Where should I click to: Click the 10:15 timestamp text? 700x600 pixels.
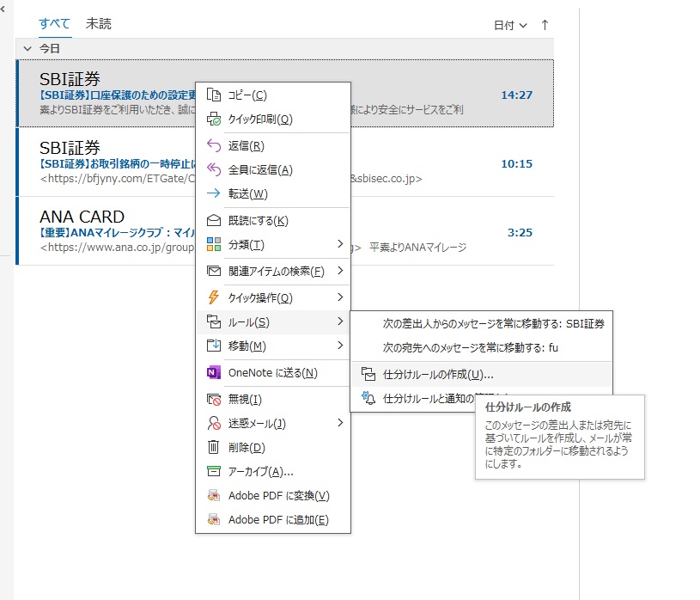point(516,164)
